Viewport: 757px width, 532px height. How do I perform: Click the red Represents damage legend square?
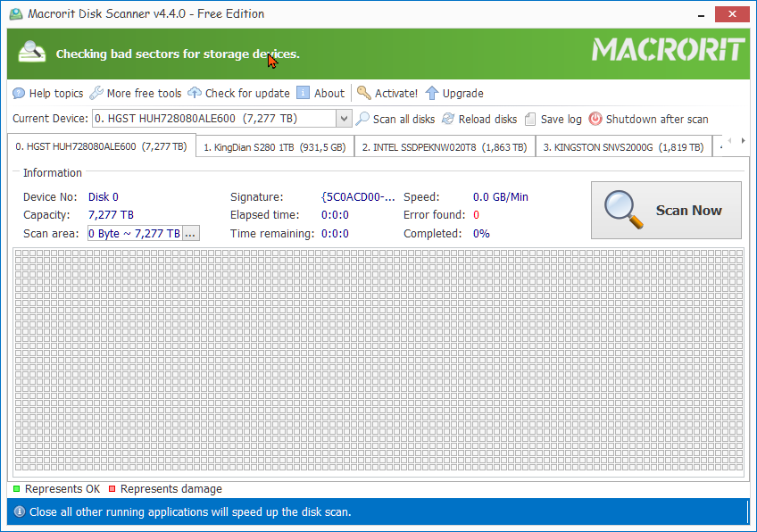[112, 489]
